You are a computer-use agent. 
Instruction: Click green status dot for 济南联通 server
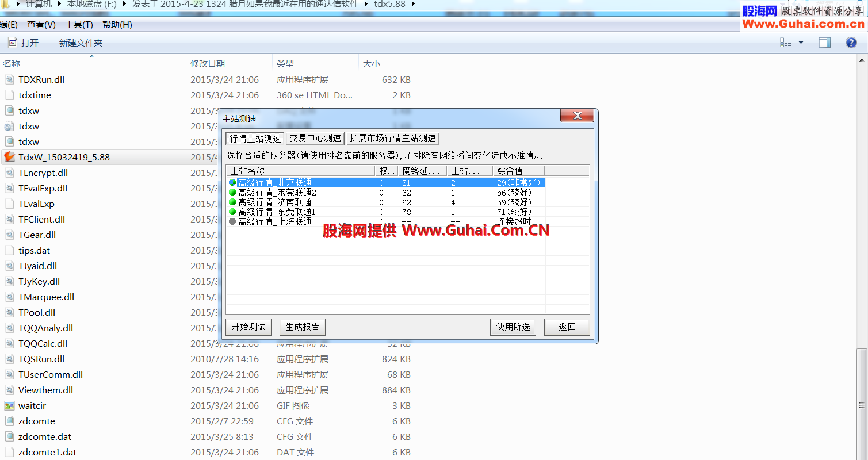click(232, 202)
